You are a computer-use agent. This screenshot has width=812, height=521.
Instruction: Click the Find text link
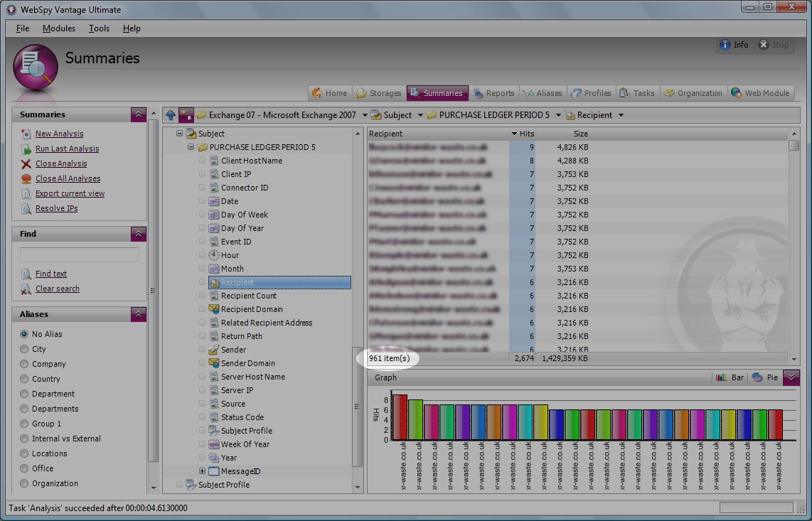pos(51,274)
